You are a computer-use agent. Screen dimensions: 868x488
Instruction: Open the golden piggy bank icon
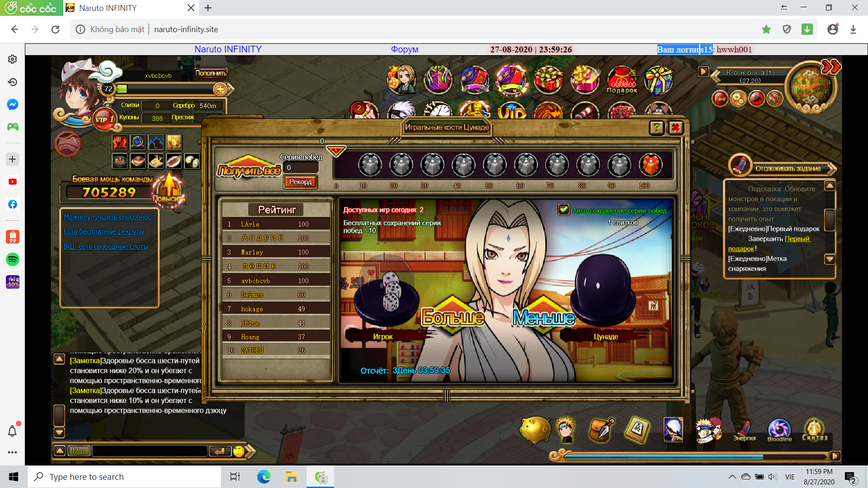535,430
